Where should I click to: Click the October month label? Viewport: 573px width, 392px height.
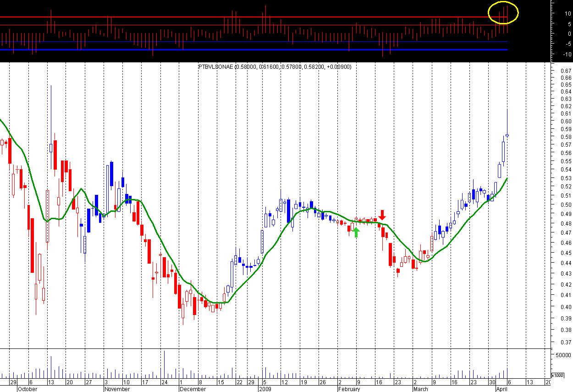click(28, 389)
